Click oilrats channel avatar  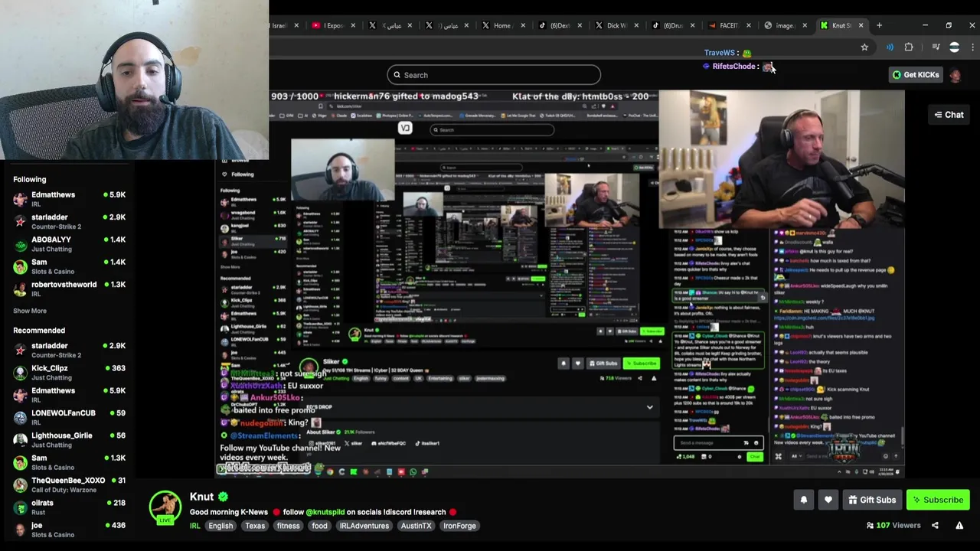tap(20, 507)
